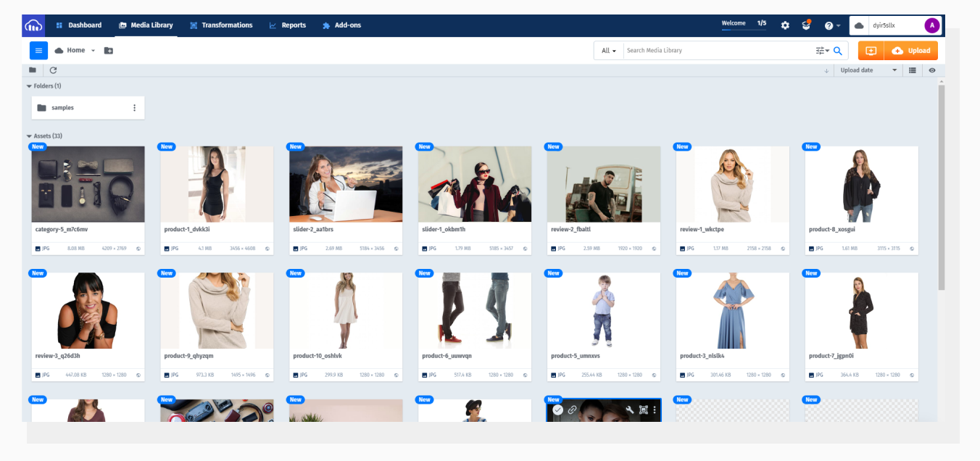Image resolution: width=980 pixels, height=461 pixels.
Task: Open the settings gear in the top bar
Action: (x=785, y=25)
